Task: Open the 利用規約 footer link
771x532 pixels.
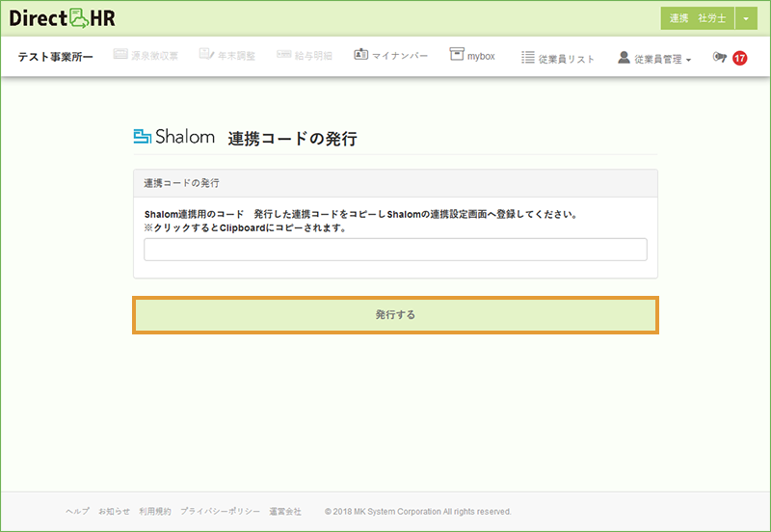Action: pos(155,512)
